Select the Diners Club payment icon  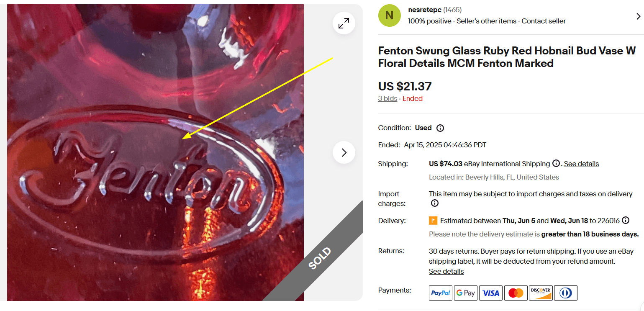[566, 293]
